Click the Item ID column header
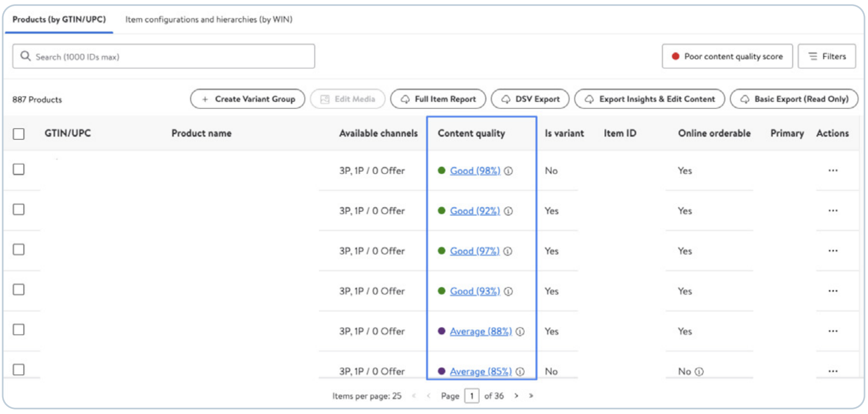Screen dimensions: 868x414 pos(620,133)
